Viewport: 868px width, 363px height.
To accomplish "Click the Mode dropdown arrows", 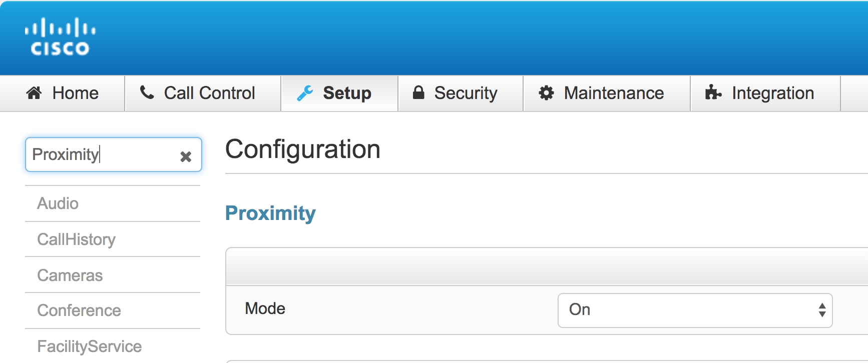I will 822,310.
